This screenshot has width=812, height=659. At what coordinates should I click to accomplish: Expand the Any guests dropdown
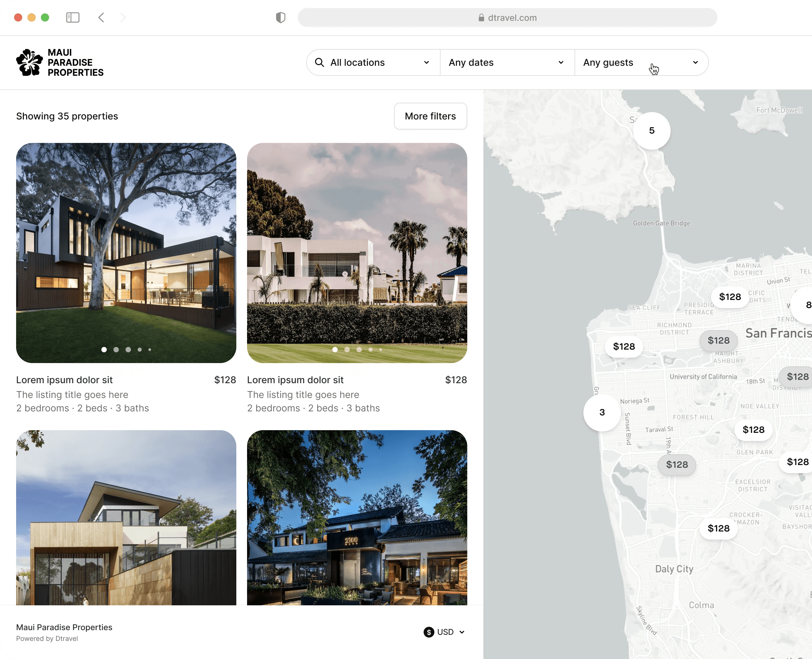(x=641, y=62)
